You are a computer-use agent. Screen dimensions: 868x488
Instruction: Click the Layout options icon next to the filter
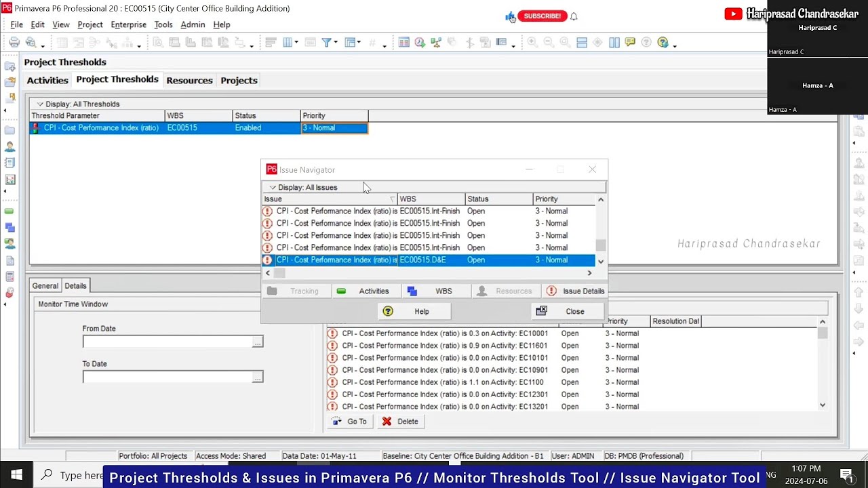pos(351,42)
